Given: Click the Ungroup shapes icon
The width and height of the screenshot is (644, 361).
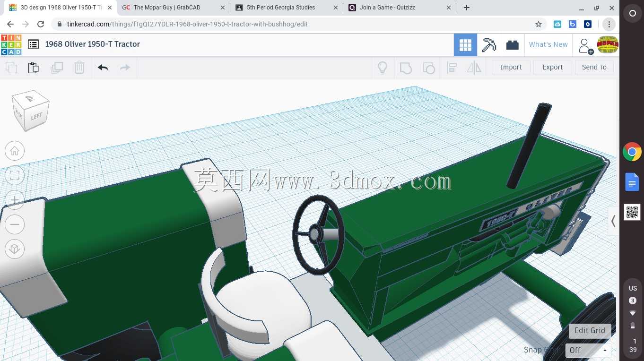Looking at the screenshot, I should [x=428, y=68].
